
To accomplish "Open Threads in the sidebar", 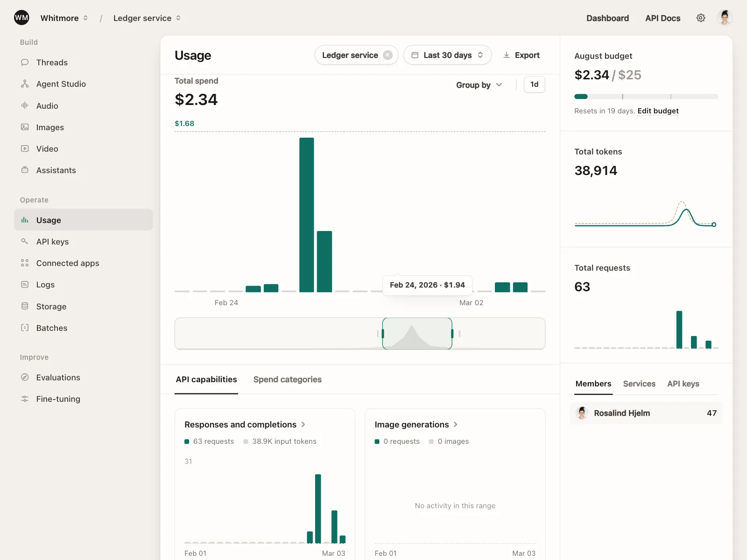I will point(84,63).
